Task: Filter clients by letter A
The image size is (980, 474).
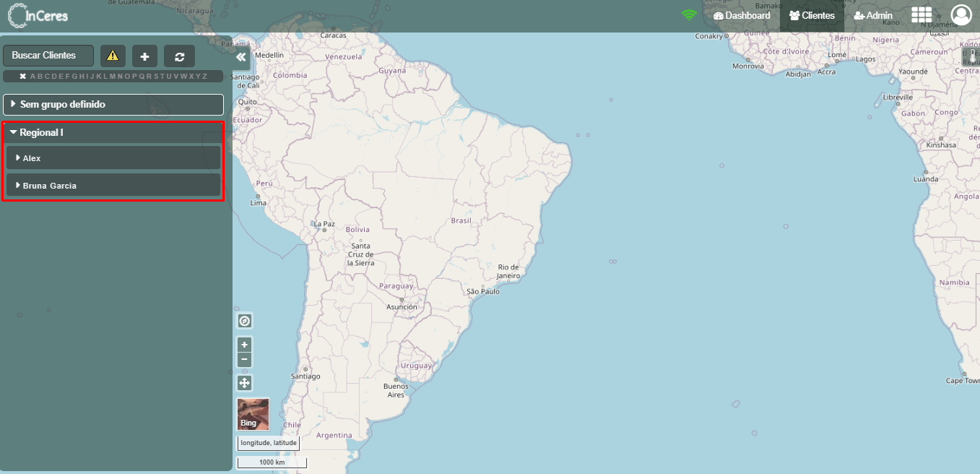Action: pos(32,76)
